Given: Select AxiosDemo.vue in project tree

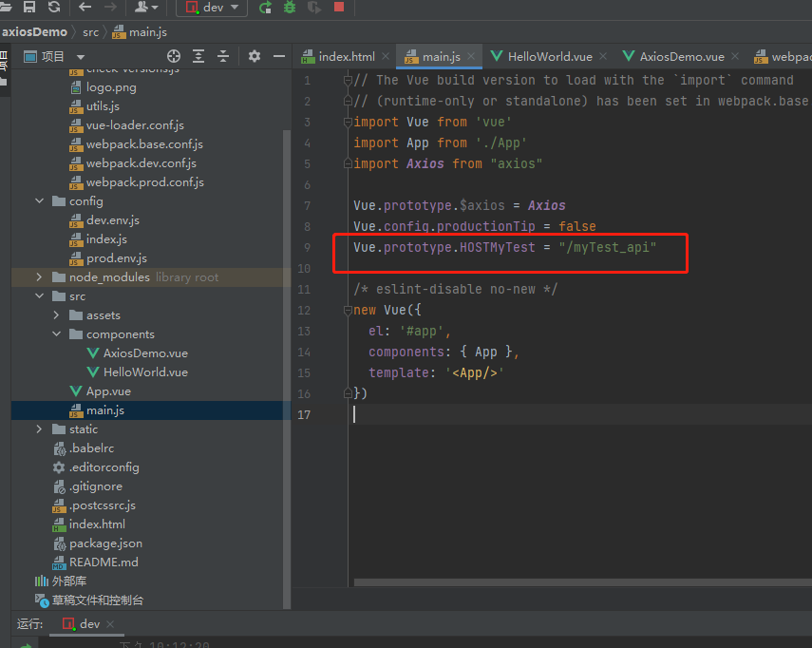Looking at the screenshot, I should click(x=147, y=353).
